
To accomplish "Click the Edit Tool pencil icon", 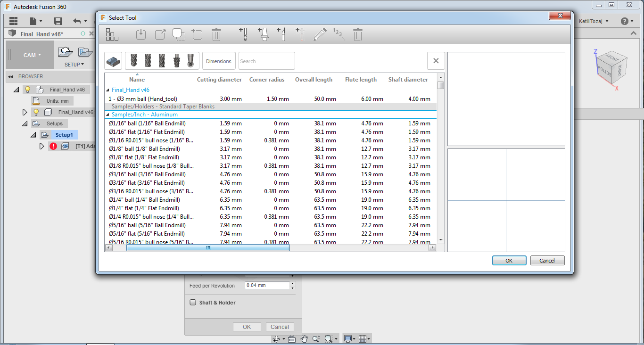I will (320, 34).
